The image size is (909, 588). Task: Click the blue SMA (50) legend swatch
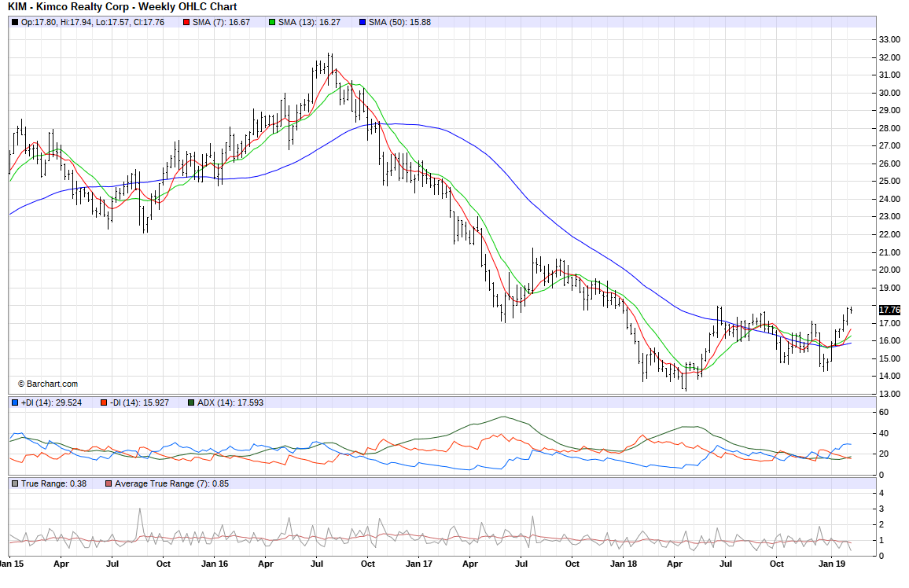(363, 23)
